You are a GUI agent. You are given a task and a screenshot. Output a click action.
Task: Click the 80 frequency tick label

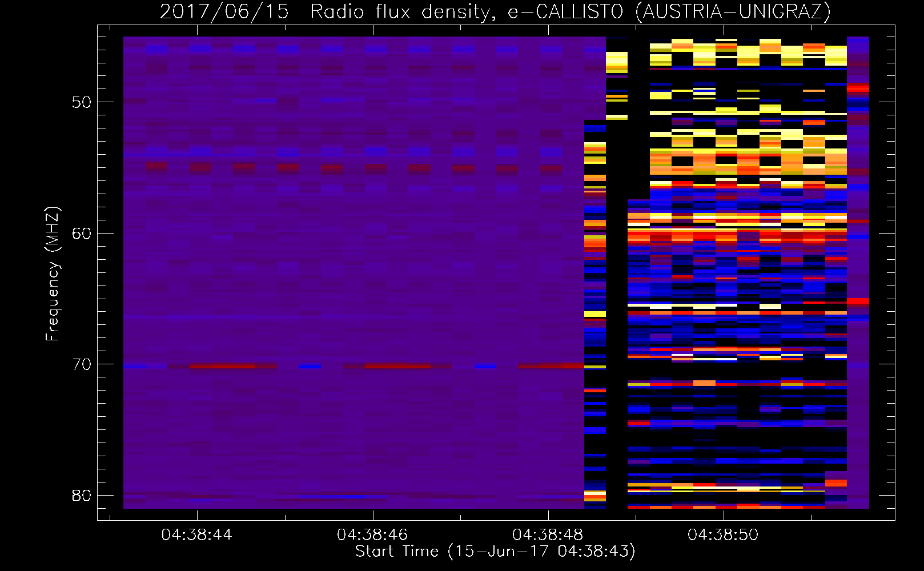click(x=82, y=496)
